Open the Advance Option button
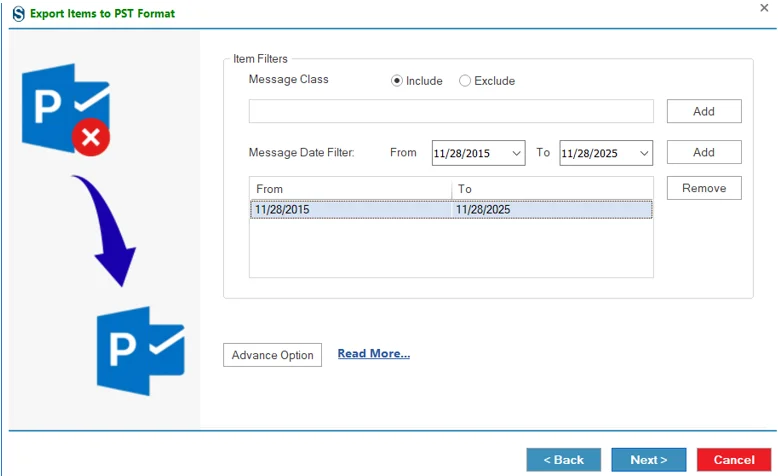Screen dimensions: 778x476 pos(272,355)
